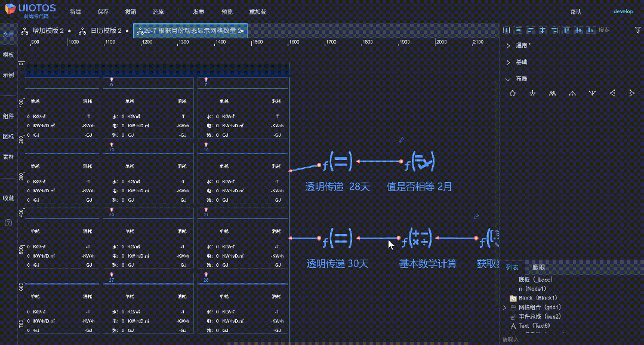Viewport: 644px width, 345px height.
Task: Click the second alignment icon with horizontal bars
Action: coord(519,30)
